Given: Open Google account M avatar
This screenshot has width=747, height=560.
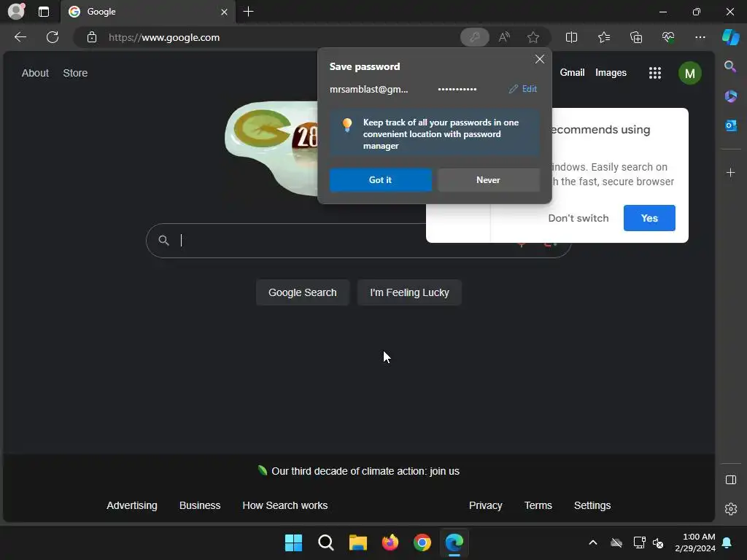Looking at the screenshot, I should (689, 73).
